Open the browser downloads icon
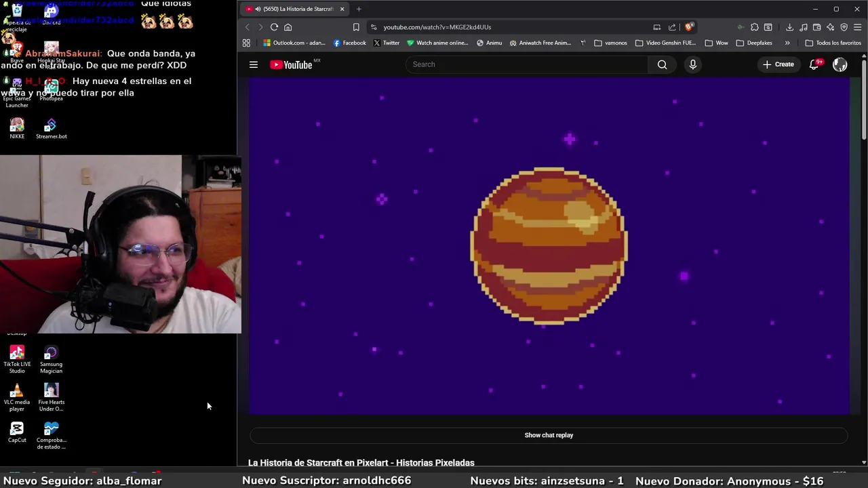The width and height of the screenshot is (868, 488). click(789, 27)
